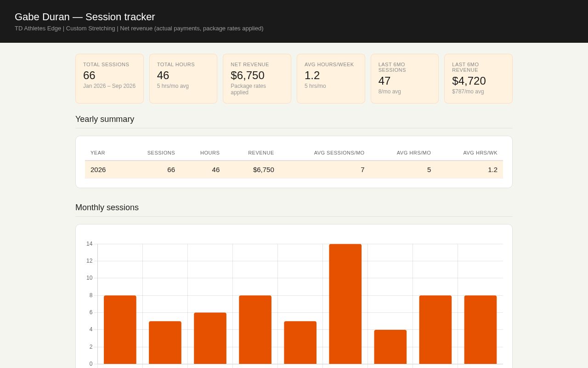
Task: Click the AVG SESSIONS/MO column header
Action: [339, 153]
